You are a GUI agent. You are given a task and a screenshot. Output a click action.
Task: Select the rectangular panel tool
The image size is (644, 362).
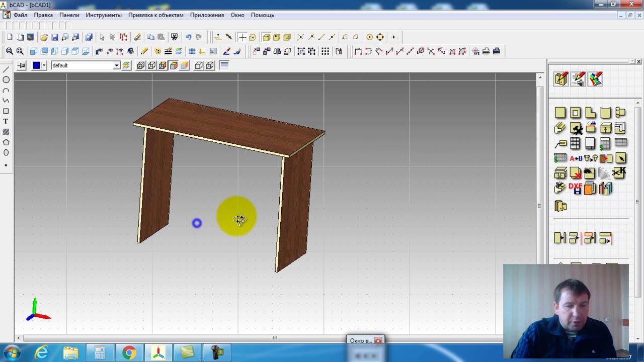coord(560,113)
